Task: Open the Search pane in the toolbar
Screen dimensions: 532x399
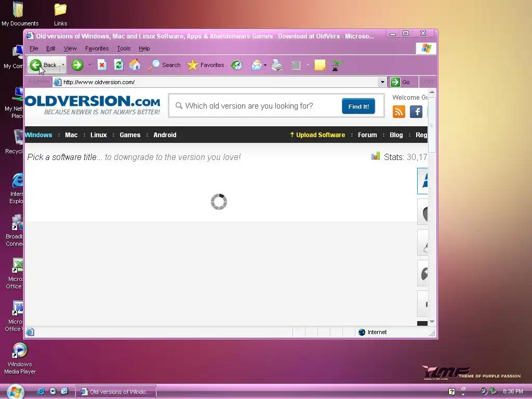Action: tap(165, 65)
